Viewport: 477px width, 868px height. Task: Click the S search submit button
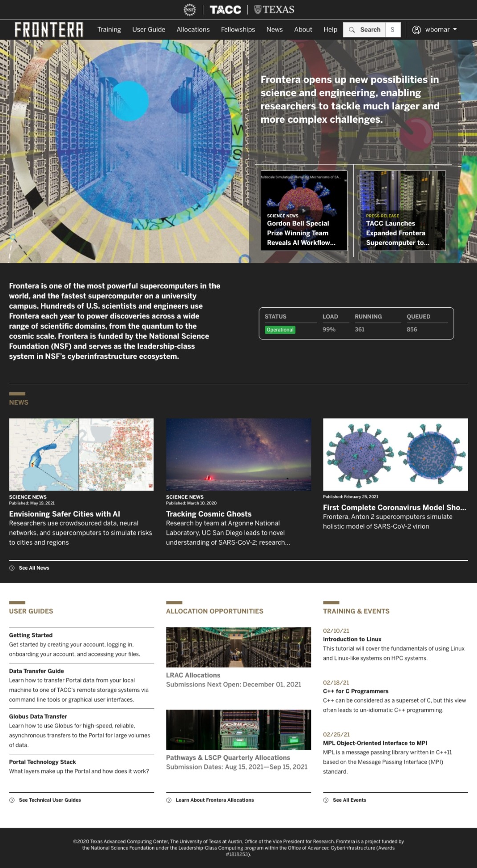[392, 30]
